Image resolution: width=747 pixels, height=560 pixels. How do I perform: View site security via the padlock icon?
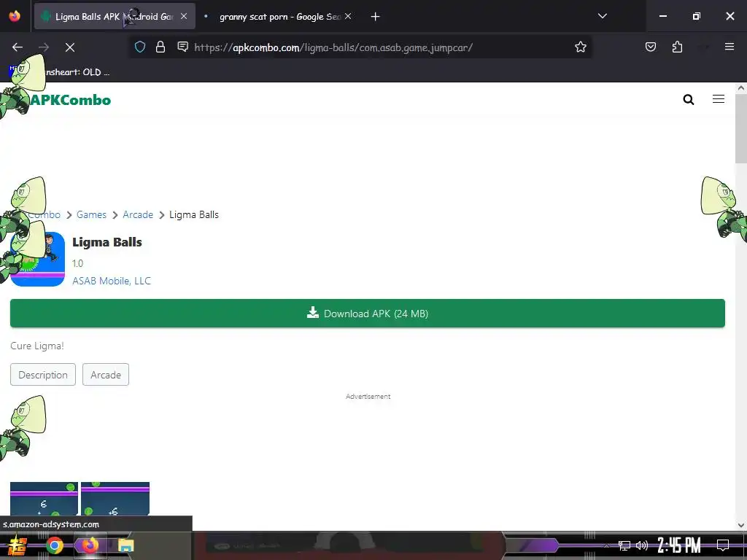pos(160,47)
